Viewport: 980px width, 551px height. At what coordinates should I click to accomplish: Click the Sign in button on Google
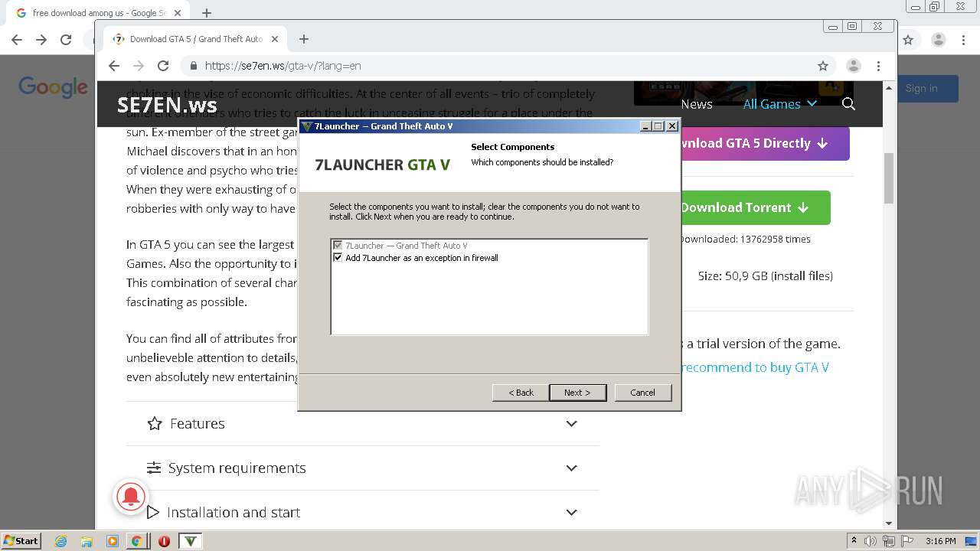928,89
